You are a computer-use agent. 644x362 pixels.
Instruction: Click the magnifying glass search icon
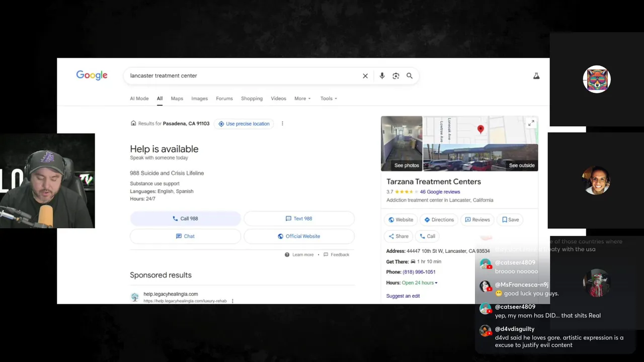[410, 76]
